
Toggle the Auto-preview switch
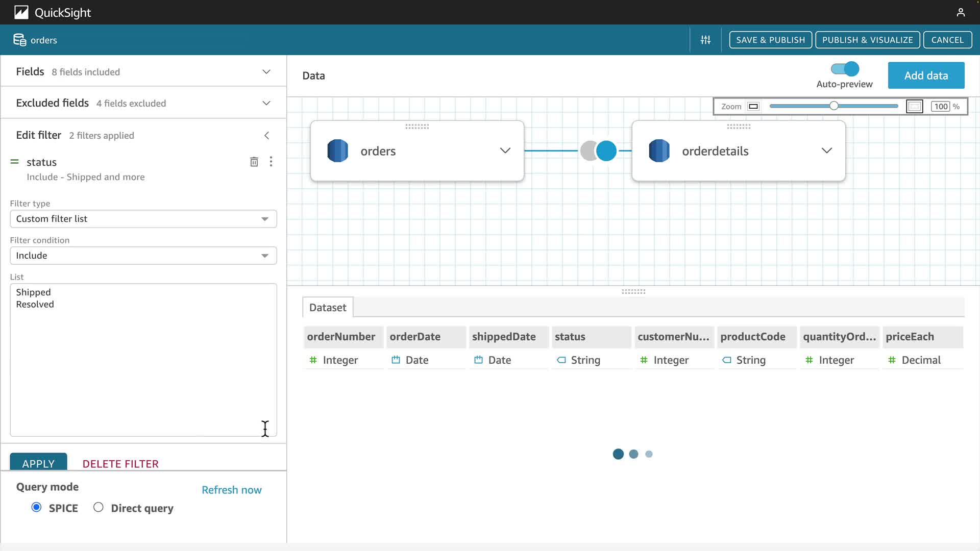(x=845, y=69)
